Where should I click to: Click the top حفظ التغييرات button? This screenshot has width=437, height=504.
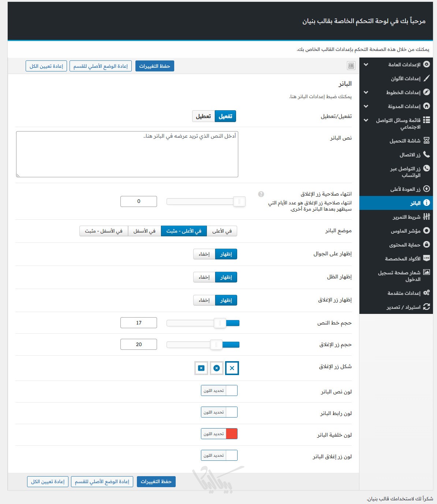click(x=155, y=66)
